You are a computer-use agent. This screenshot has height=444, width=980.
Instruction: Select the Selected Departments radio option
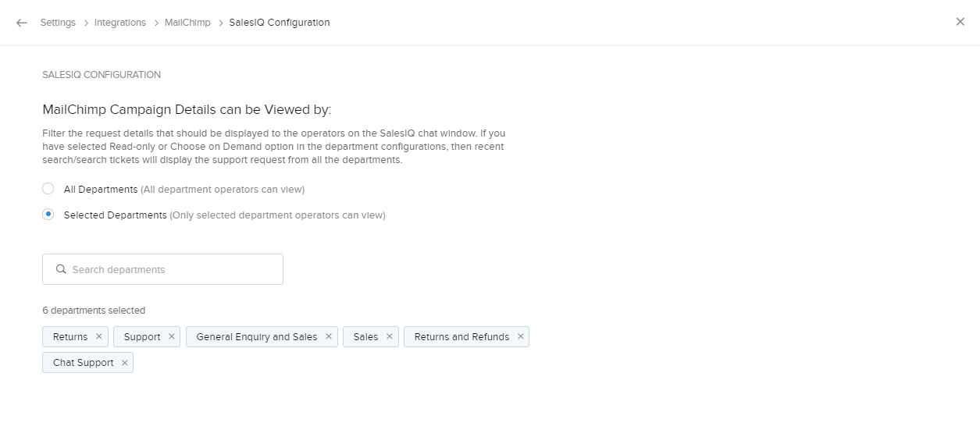pyautogui.click(x=48, y=215)
